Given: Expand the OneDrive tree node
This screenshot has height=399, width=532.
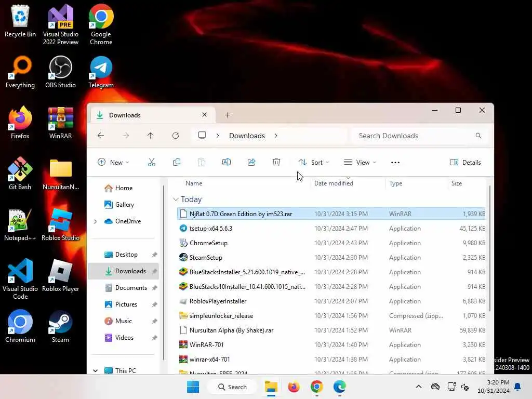Looking at the screenshot, I should pyautogui.click(x=96, y=221).
